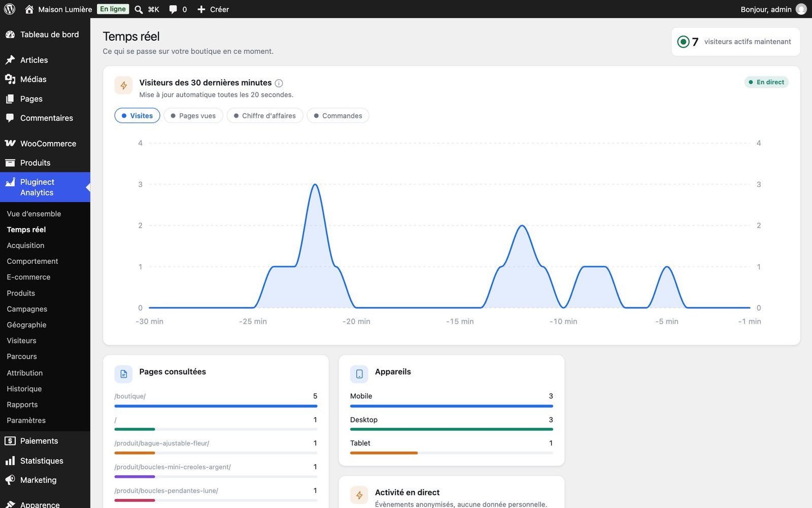
Task: Click the /boutique/ page row label
Action: click(130, 396)
